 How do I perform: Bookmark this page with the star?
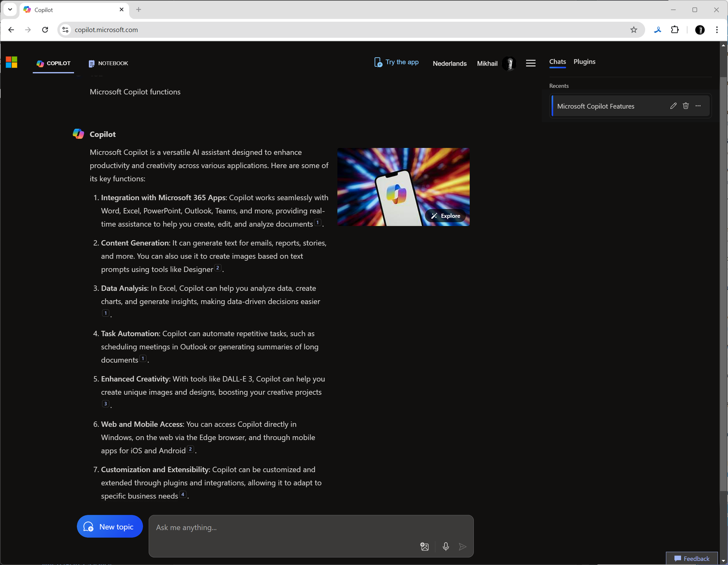point(634,30)
